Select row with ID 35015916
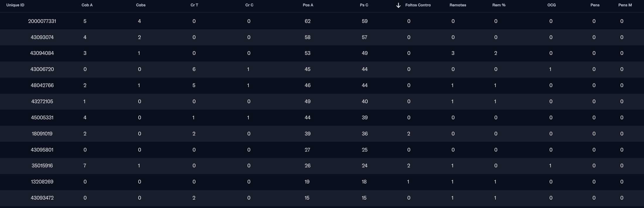Viewport: 644px width, 208px height. tap(322, 166)
